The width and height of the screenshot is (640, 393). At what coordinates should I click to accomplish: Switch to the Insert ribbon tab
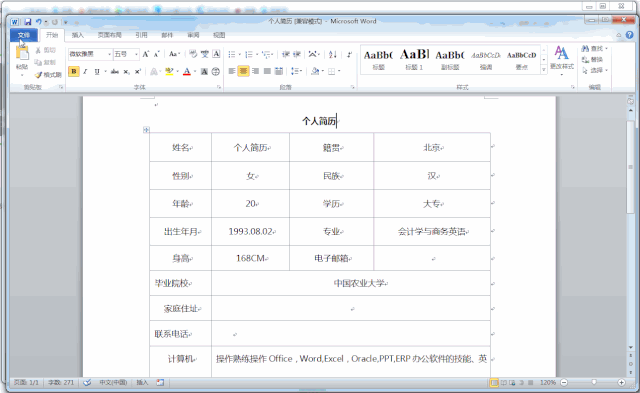click(78, 35)
